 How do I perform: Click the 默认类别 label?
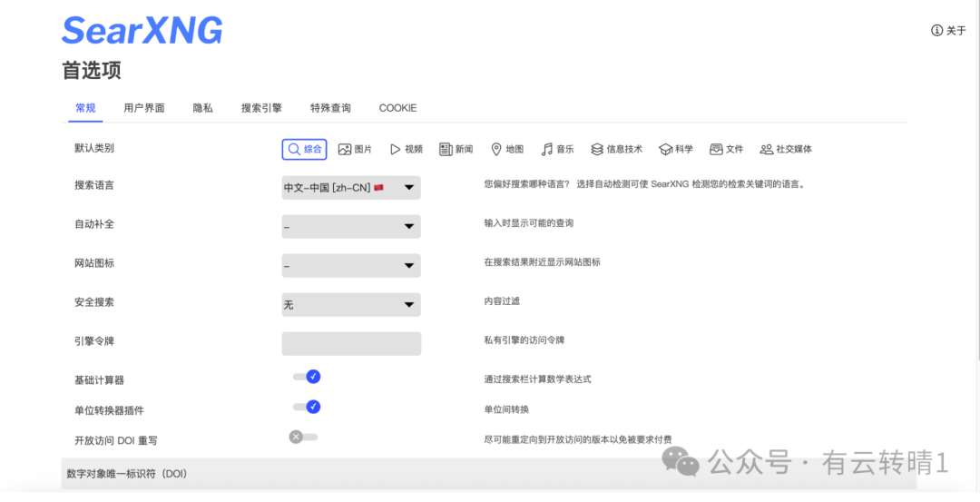click(x=94, y=148)
